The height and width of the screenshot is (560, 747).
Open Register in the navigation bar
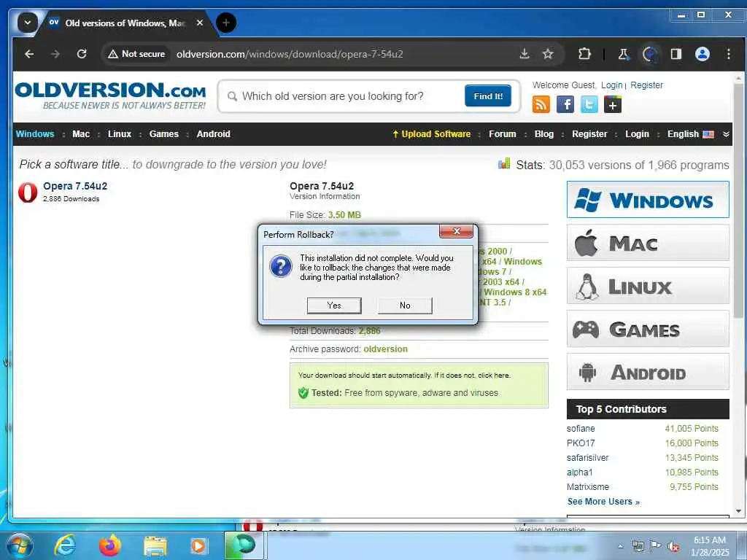pyautogui.click(x=589, y=134)
